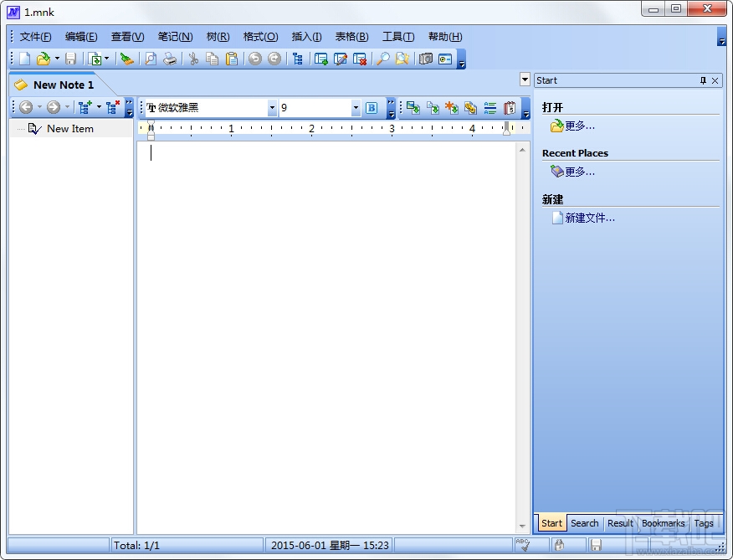This screenshot has width=733, height=560.
Task: Toggle the tree panel via the blue tree icon
Action: point(297,59)
